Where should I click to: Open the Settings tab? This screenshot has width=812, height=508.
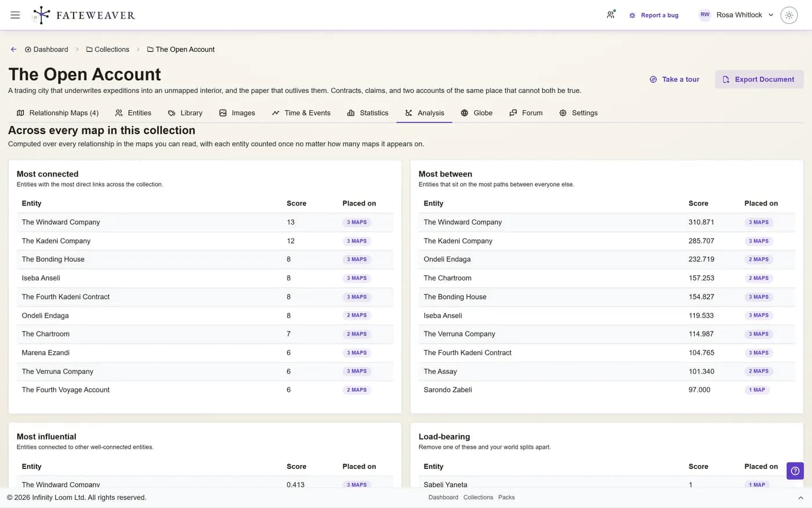click(578, 113)
